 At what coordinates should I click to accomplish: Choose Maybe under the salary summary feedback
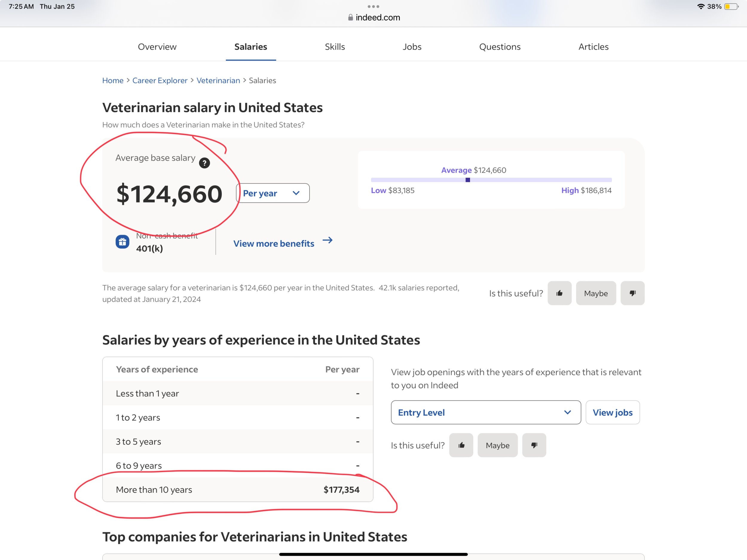pyautogui.click(x=596, y=293)
